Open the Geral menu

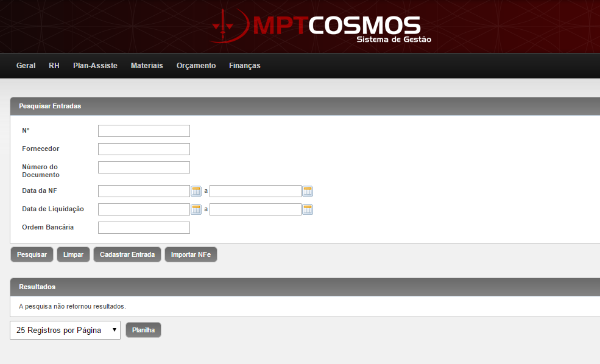pyautogui.click(x=26, y=66)
